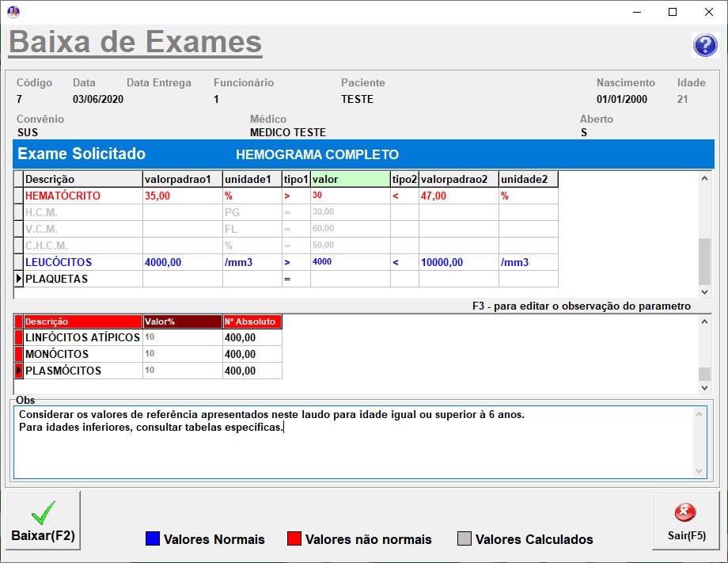Click Nº Absoluto value for MONÓCITOS
The width and height of the screenshot is (728, 563).
[252, 354]
